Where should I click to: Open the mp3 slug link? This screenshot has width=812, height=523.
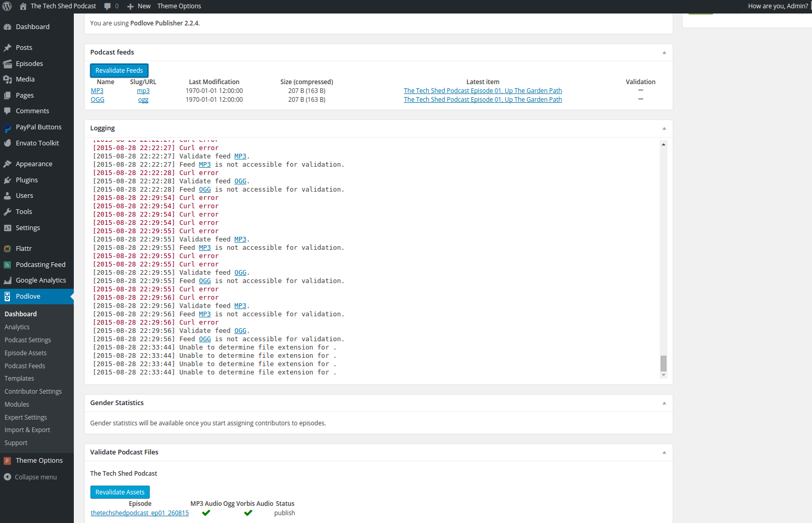point(143,91)
